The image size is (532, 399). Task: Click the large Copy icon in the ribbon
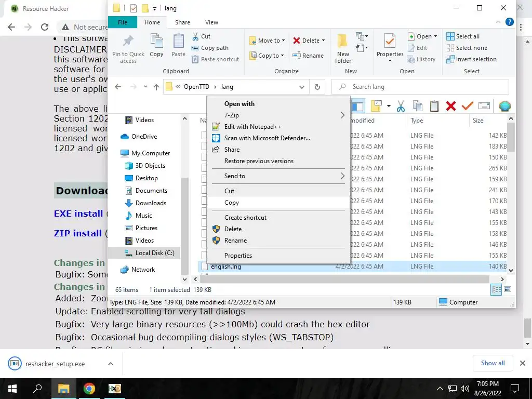tap(156, 42)
